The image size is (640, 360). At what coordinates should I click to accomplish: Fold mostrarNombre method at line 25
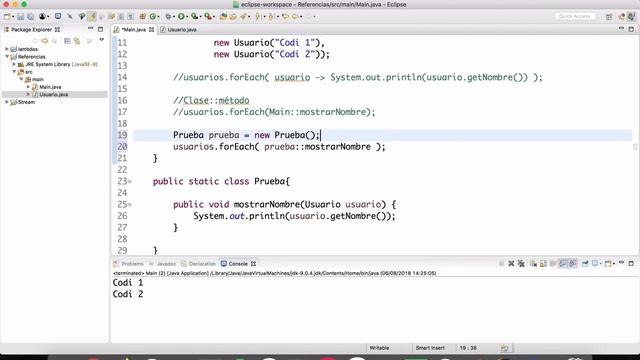click(x=130, y=204)
